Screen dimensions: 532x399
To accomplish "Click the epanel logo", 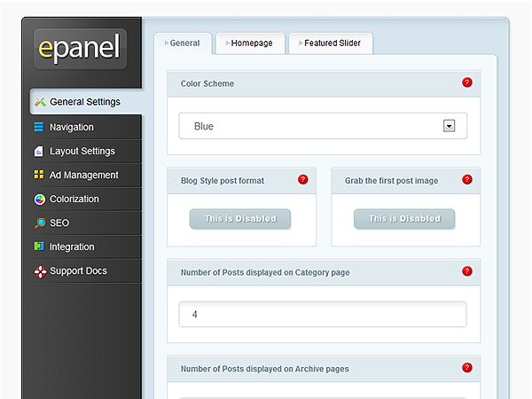I will [80, 49].
